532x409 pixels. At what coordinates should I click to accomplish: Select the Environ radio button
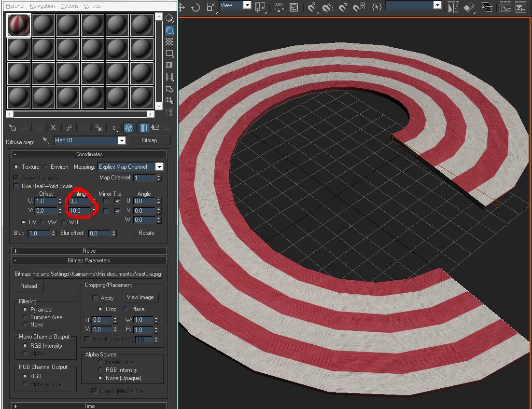point(45,167)
